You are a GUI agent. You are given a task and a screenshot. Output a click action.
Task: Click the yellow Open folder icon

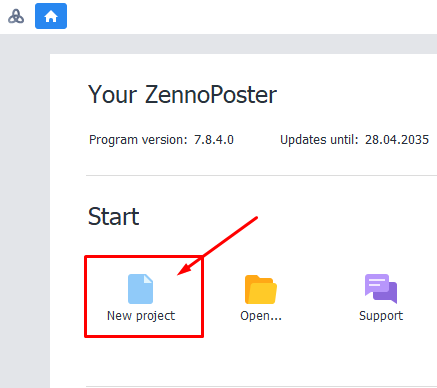point(261,289)
